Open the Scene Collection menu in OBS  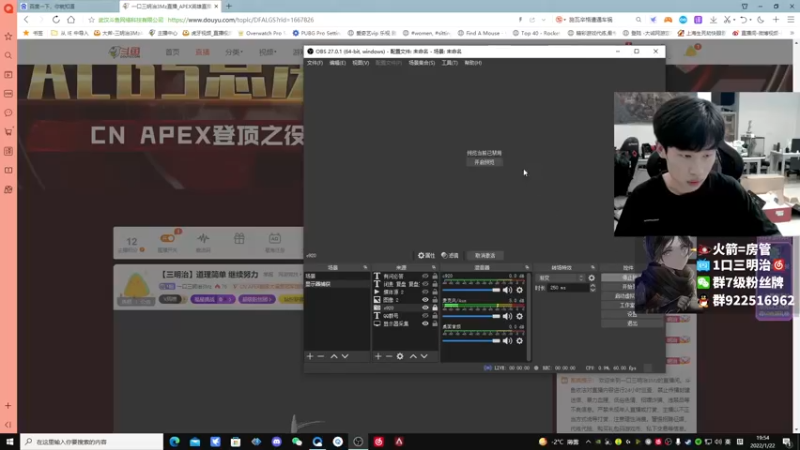[x=421, y=63]
